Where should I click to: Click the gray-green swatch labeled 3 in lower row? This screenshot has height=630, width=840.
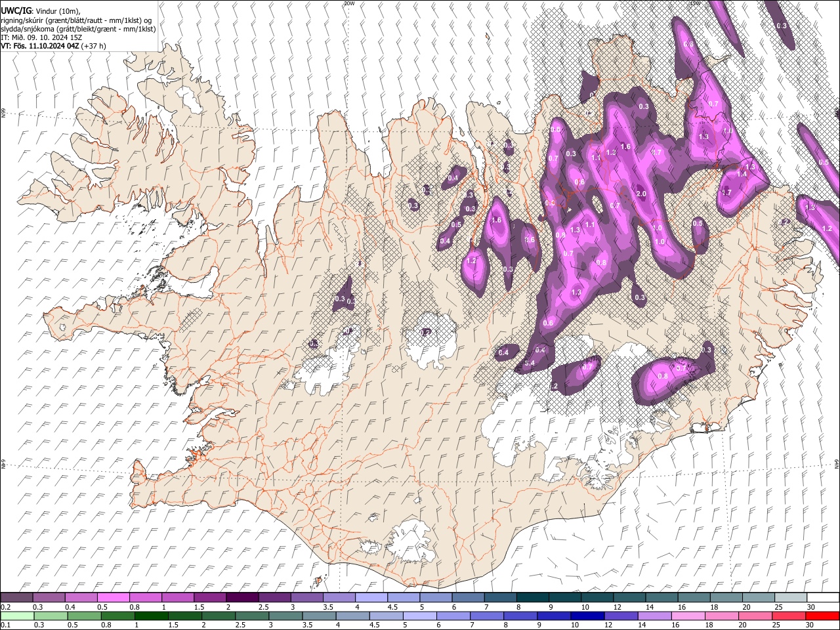(x=285, y=616)
